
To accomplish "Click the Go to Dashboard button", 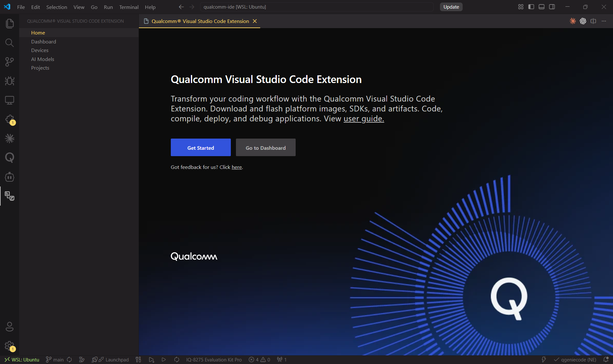I will click(x=266, y=148).
